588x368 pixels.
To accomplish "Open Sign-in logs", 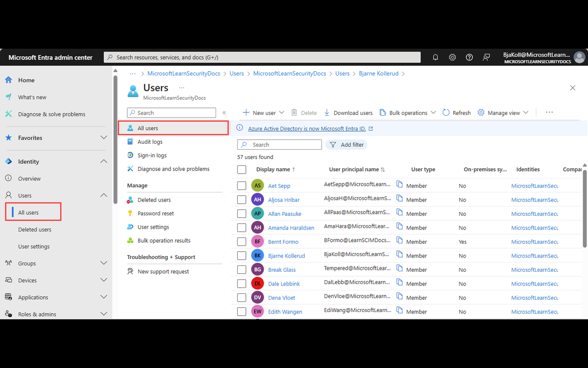I will (152, 155).
